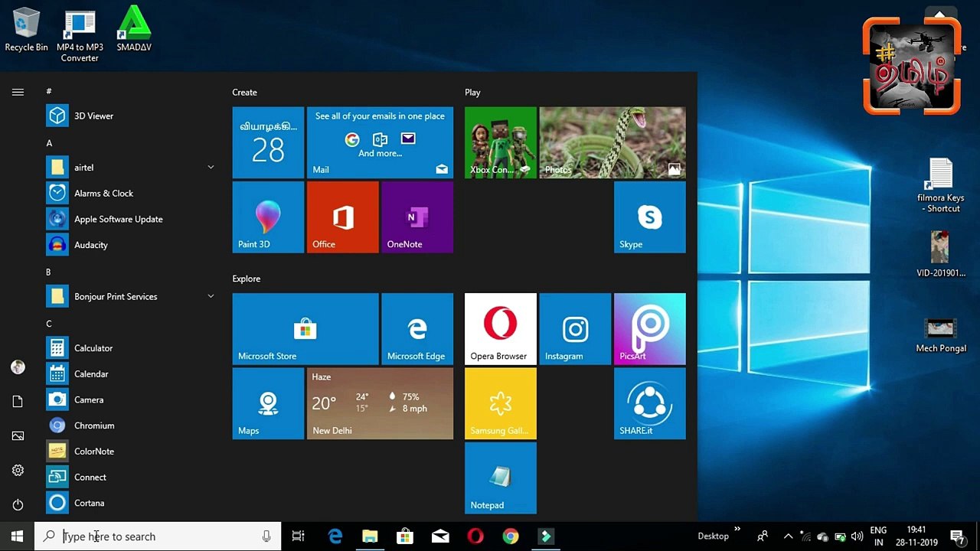This screenshot has width=980, height=551.
Task: Open the Haze weather tile for New Delhi
Action: pyautogui.click(x=380, y=403)
